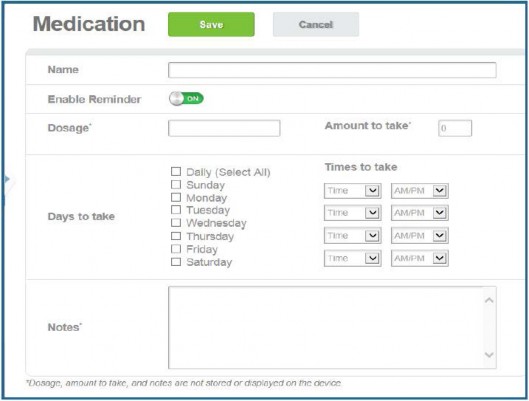The image size is (529, 401).
Task: Tick the Friday checkbox
Action: point(176,249)
